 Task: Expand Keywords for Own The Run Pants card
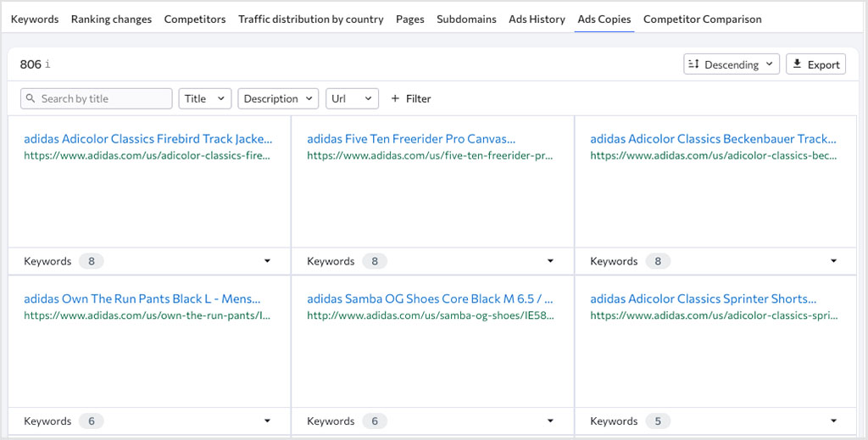[x=267, y=421]
